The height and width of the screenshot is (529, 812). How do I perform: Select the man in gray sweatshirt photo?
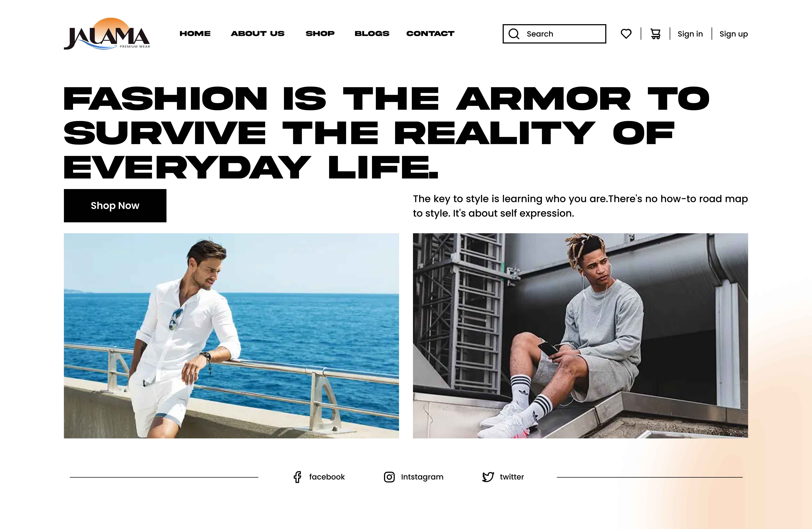580,336
